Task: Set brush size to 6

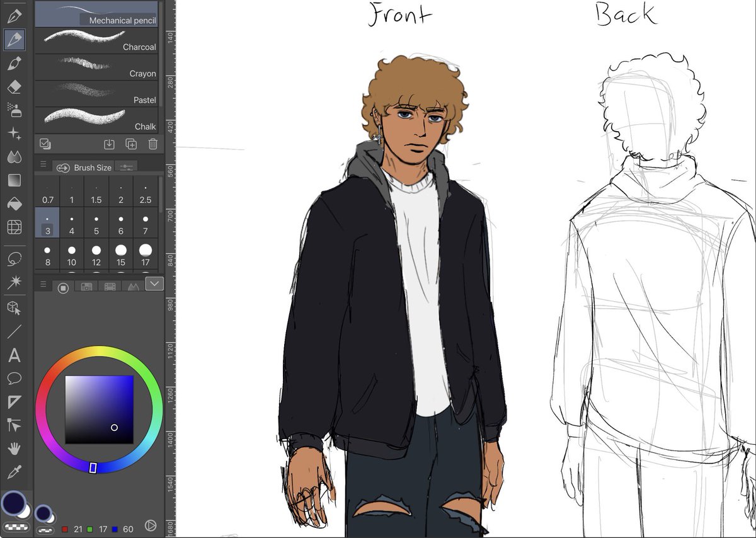Action: click(121, 223)
